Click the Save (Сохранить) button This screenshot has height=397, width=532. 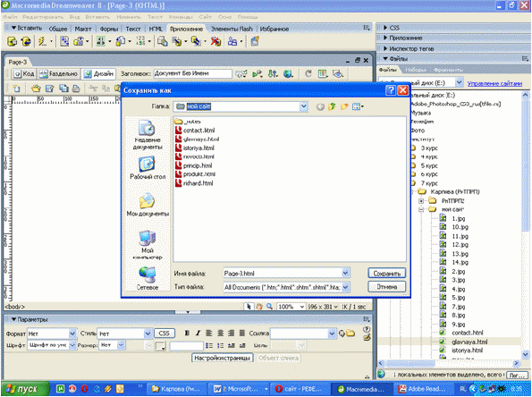386,274
